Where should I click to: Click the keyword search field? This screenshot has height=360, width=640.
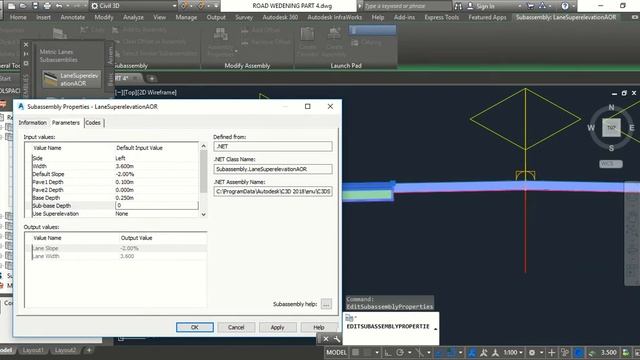pyautogui.click(x=406, y=6)
